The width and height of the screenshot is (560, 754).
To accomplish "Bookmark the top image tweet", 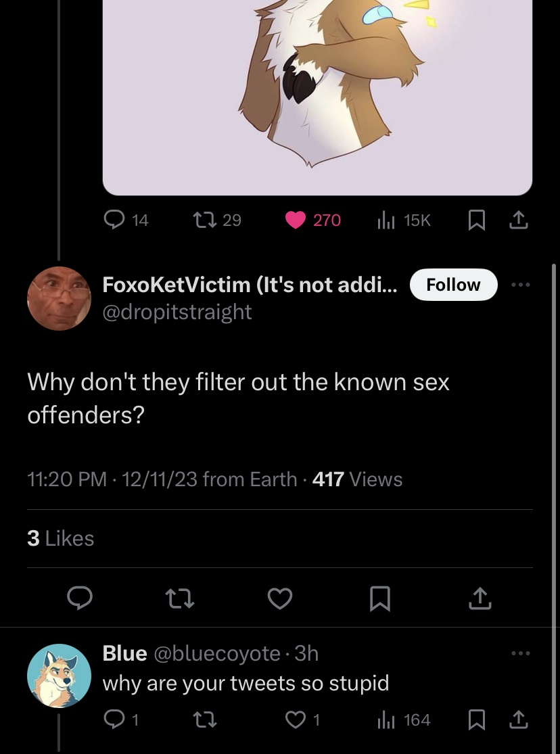I will (x=477, y=220).
